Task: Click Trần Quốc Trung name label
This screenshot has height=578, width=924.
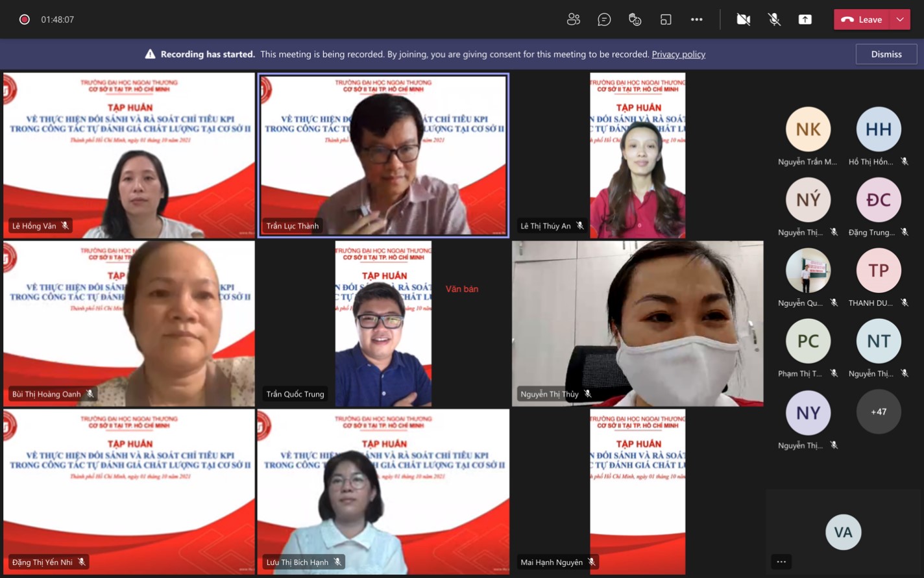Action: point(295,394)
